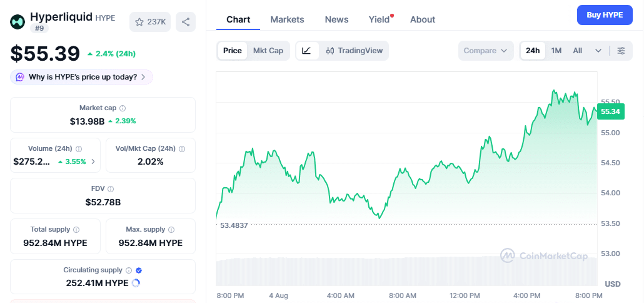Expand Volume (24h) details chevron
644x303 pixels.
[x=93, y=162]
